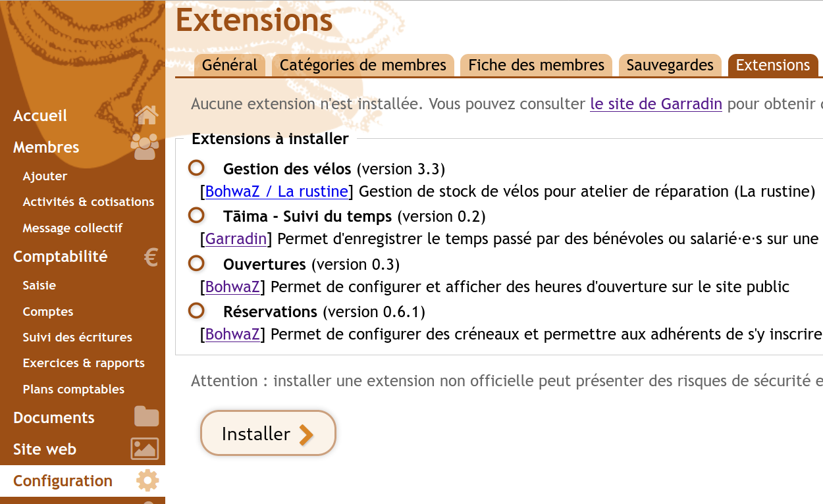Select the Gestion des vélos extension radio

click(x=196, y=168)
